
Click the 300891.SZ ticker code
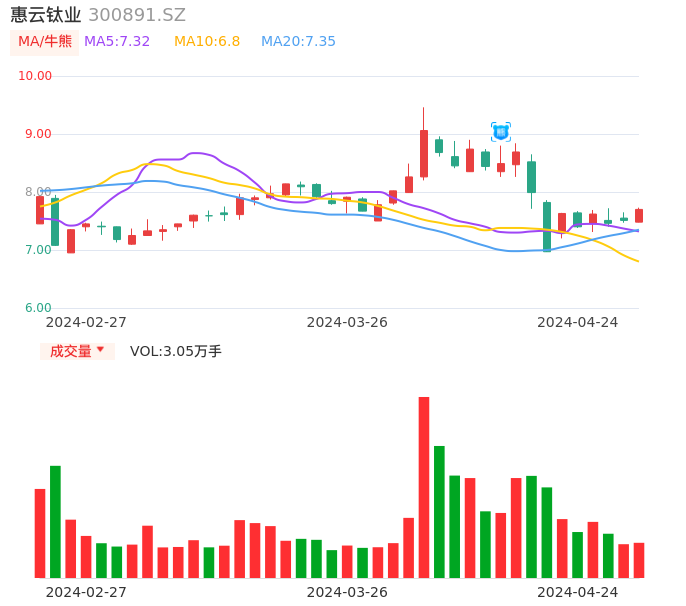137,15
